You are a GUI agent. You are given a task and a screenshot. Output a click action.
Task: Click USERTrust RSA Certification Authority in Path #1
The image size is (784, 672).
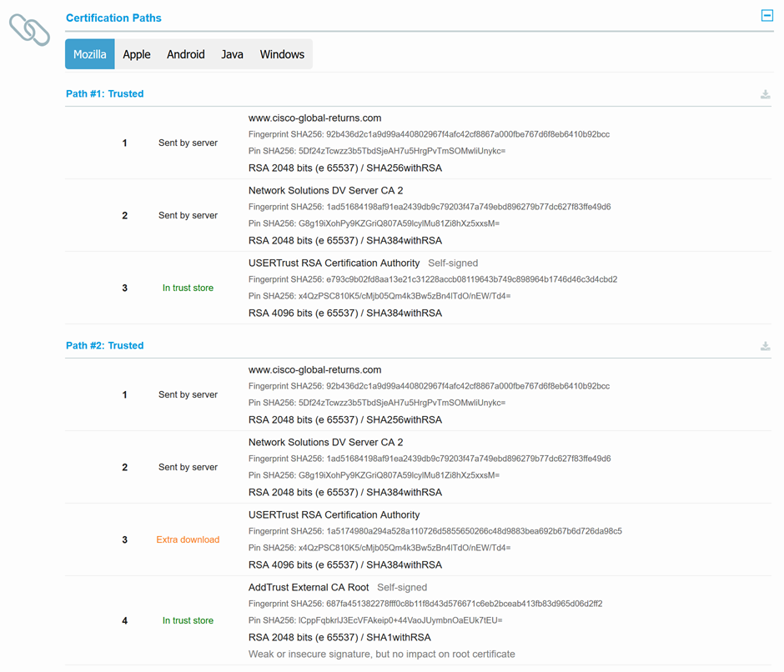click(334, 263)
